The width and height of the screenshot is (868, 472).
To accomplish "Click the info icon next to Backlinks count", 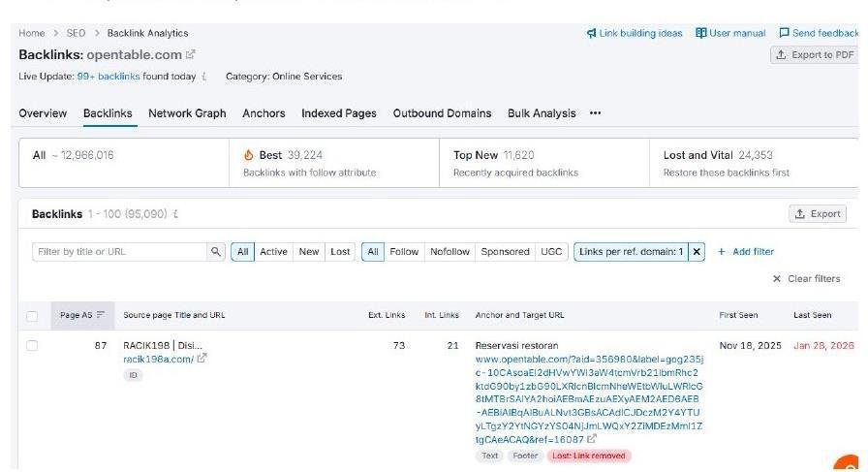I will pos(175,214).
